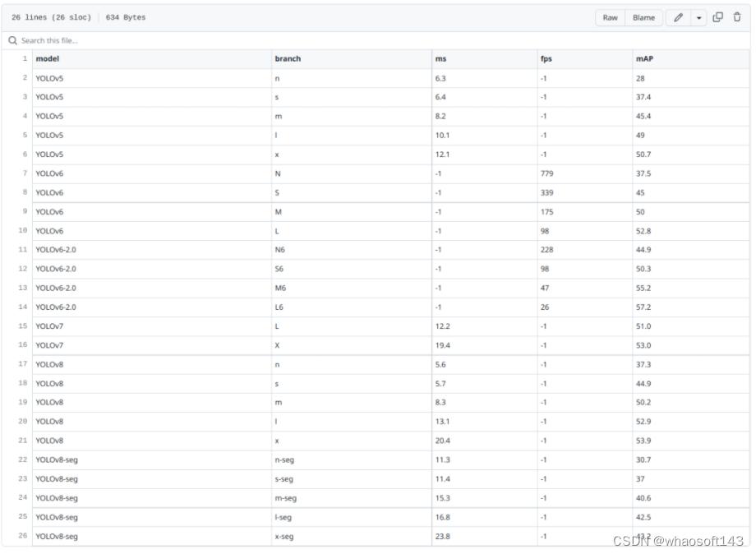Open the Raw file view
This screenshot has width=756, height=554.
[x=611, y=18]
